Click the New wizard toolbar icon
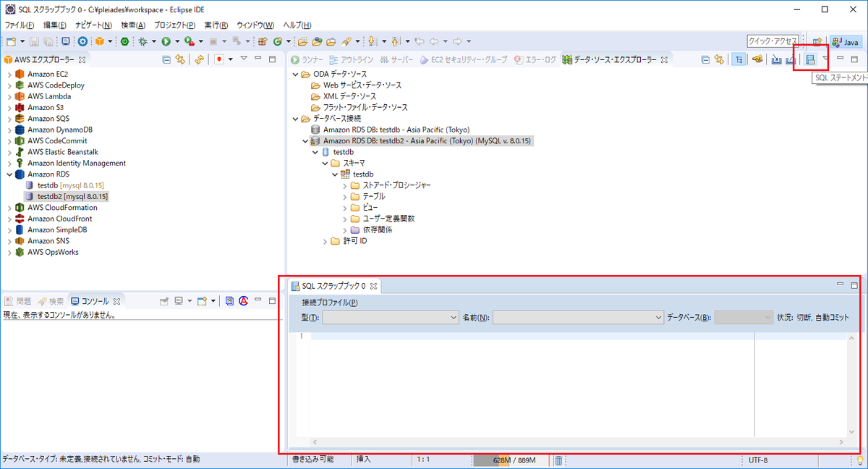This screenshot has width=868, height=469. point(11,41)
